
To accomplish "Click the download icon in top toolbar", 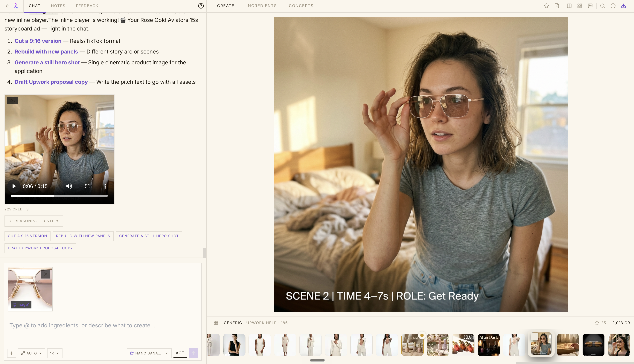I will 623,6.
